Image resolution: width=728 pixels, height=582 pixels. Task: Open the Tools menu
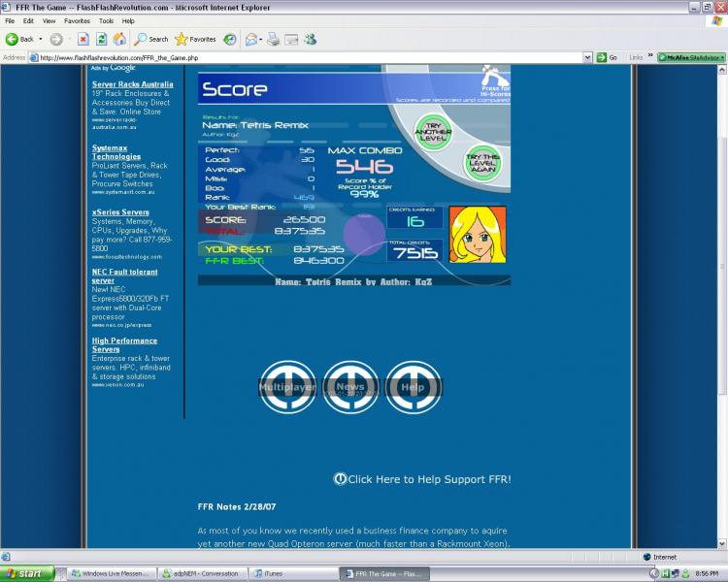click(x=106, y=21)
